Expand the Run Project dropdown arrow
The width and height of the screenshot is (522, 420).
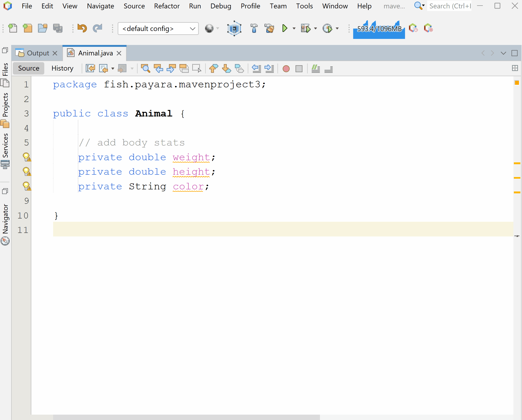click(294, 29)
